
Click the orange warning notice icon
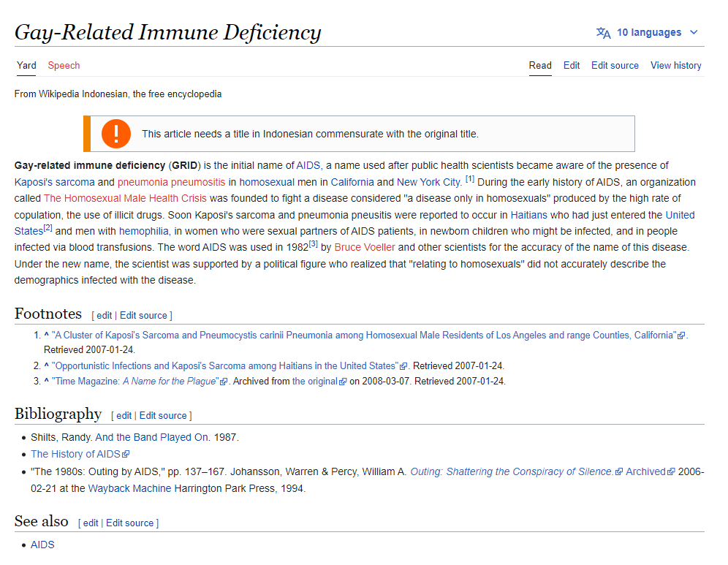116,134
